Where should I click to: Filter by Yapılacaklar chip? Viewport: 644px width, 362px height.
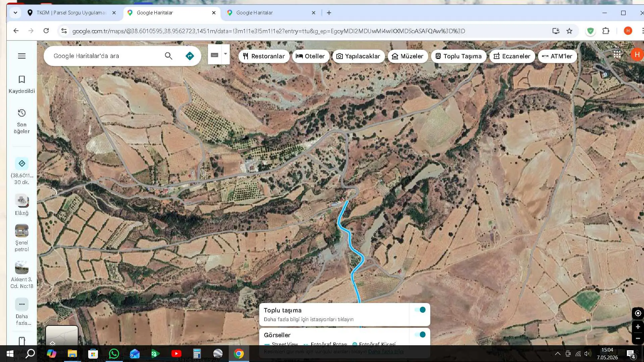359,56
